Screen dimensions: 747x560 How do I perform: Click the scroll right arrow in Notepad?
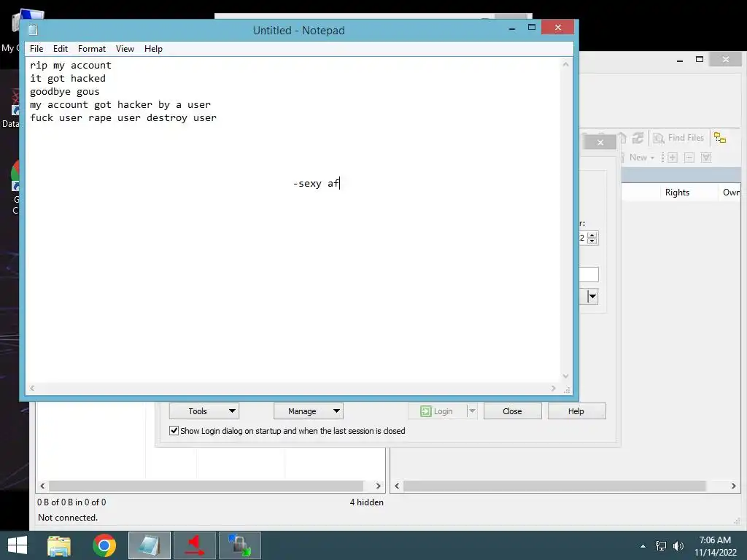click(553, 389)
